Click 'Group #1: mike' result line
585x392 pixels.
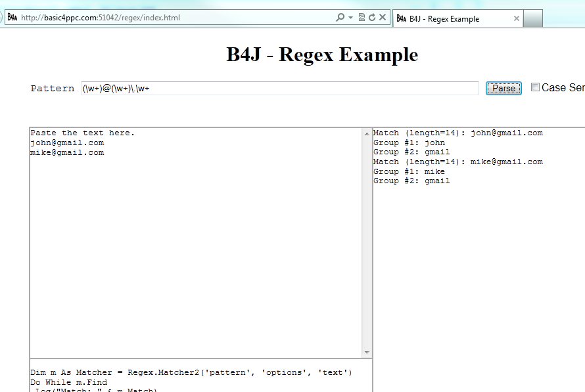410,171
